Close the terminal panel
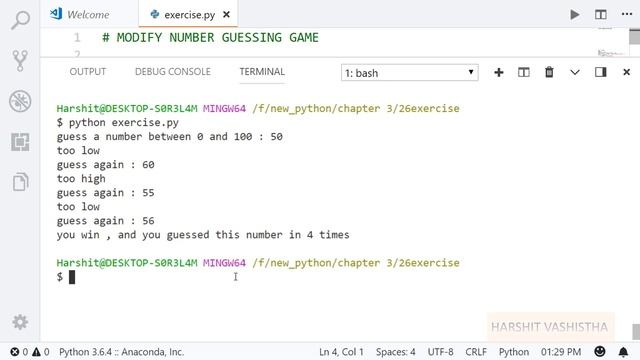This screenshot has height=360, width=640. coord(627,72)
